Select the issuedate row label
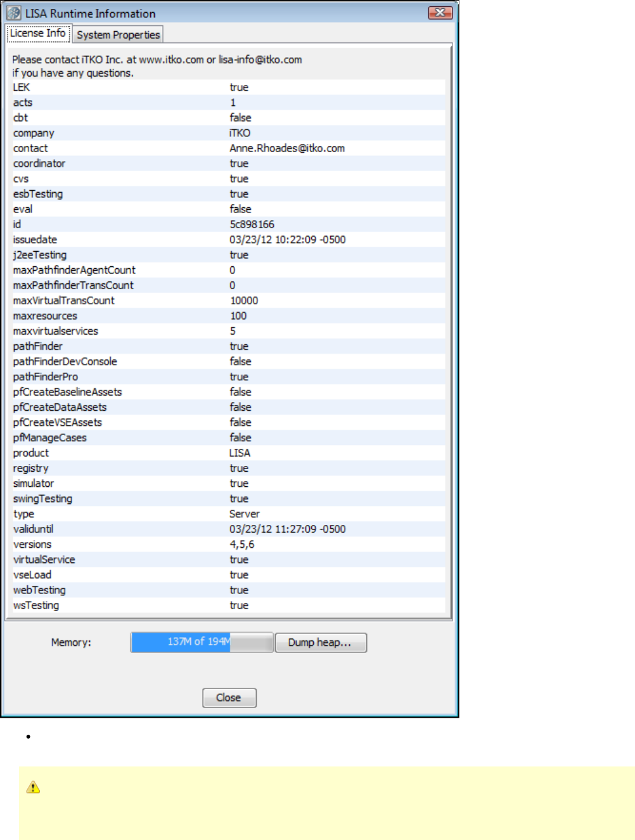The image size is (635, 840). 35,240
